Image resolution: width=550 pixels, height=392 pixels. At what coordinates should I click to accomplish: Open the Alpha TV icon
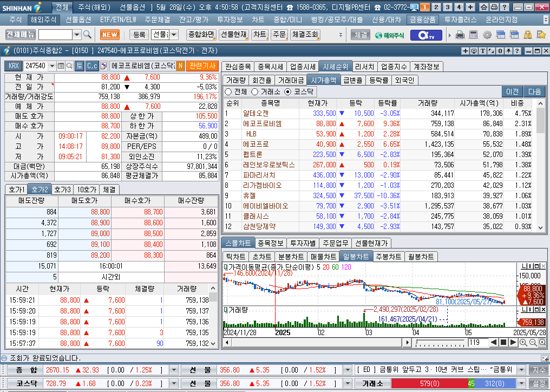pyautogui.click(x=426, y=35)
